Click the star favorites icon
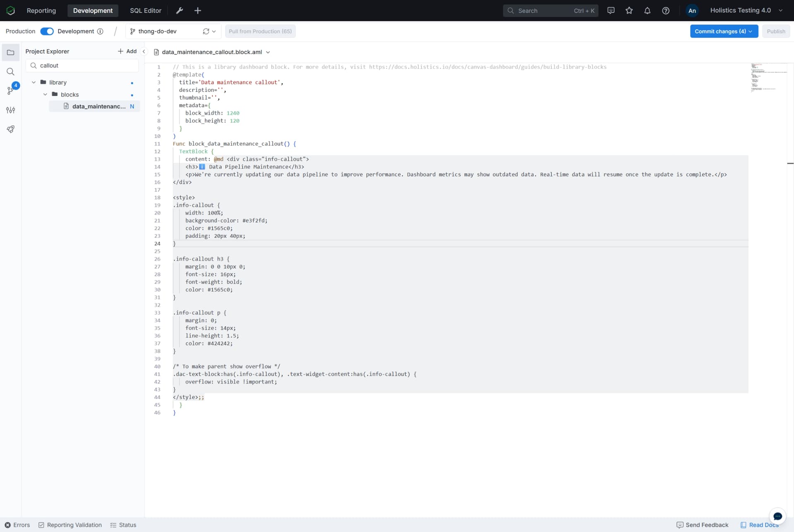This screenshot has height=532, width=794. pos(629,10)
